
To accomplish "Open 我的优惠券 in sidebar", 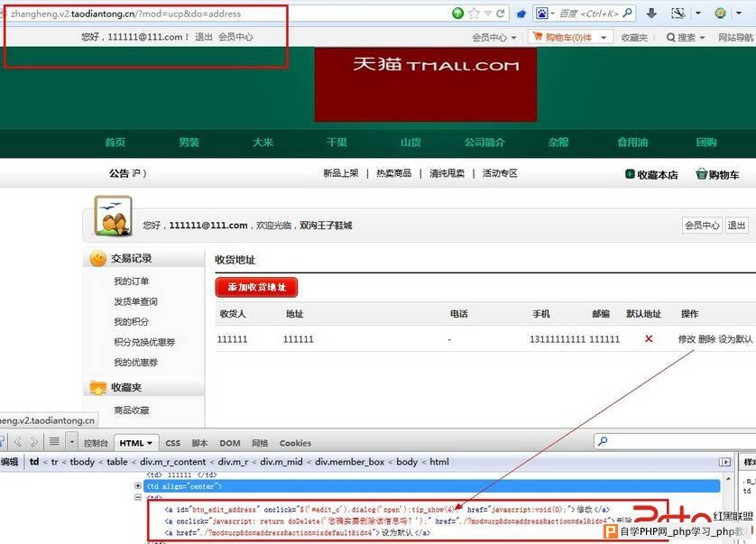I will (x=135, y=362).
